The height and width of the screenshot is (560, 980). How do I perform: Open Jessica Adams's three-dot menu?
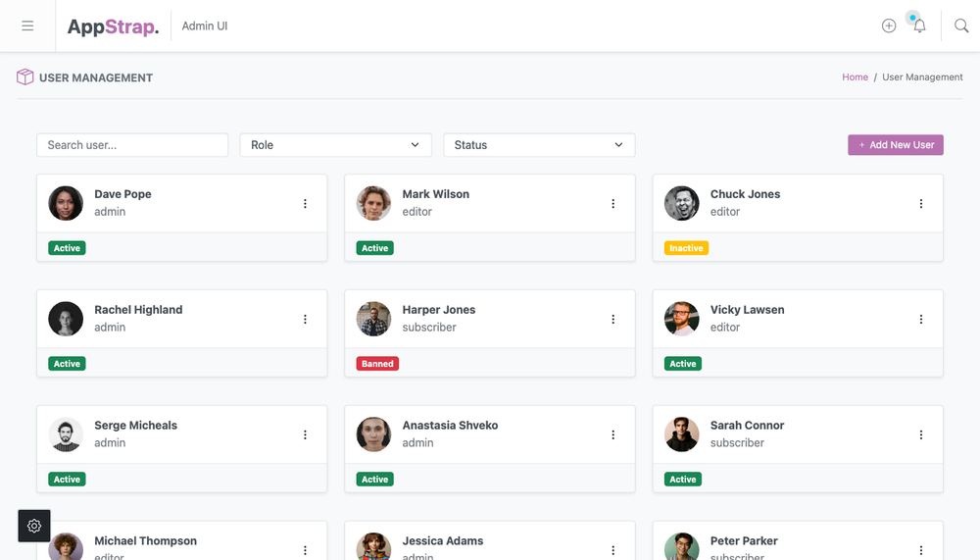coord(613,550)
